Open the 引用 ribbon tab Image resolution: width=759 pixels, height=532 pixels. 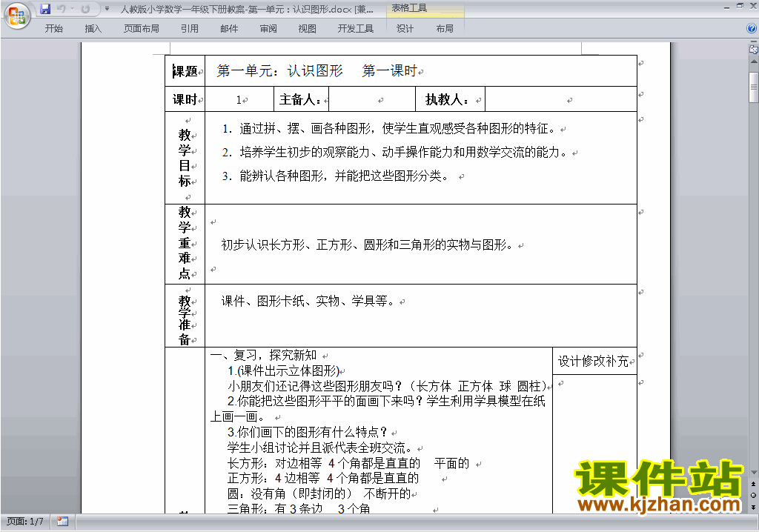tap(189, 29)
